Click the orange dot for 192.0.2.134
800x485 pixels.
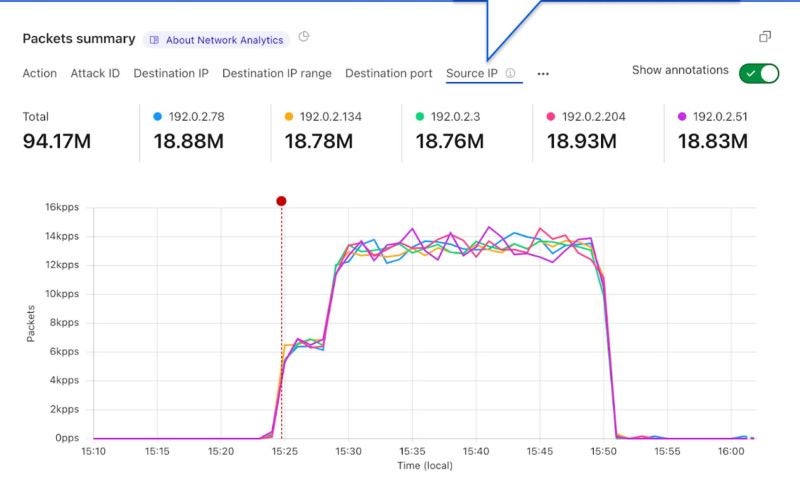[289, 116]
